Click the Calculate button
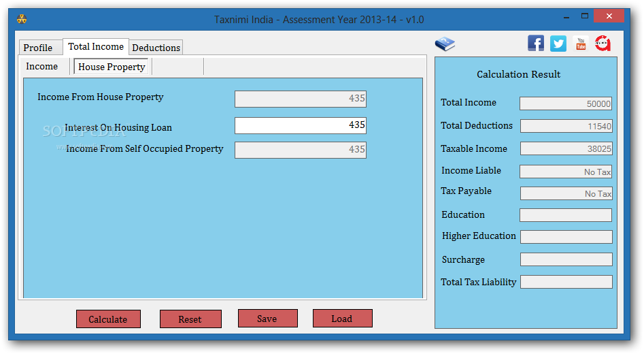The image size is (644, 354). [x=108, y=319]
